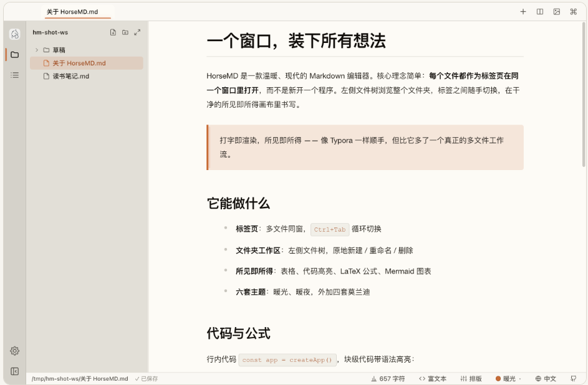Click the code brackets icon next to 富文本
Viewport: 588px width, 385px height.
pyautogui.click(x=422, y=379)
